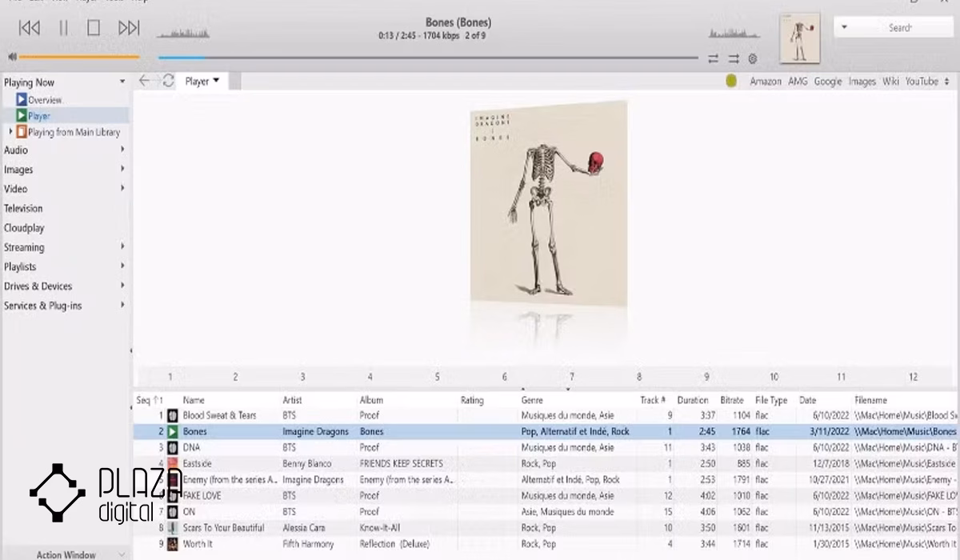The width and height of the screenshot is (960, 560).
Task: Skip to the previous track
Action: click(x=30, y=28)
